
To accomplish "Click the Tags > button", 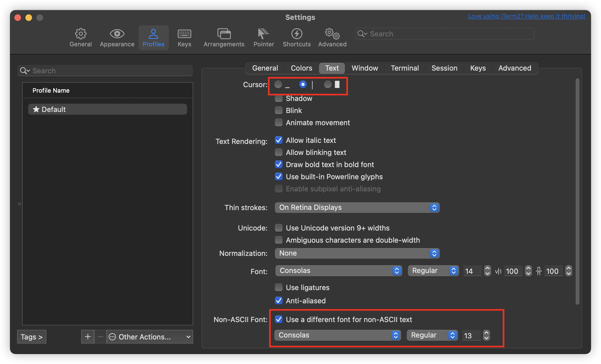I will [31, 337].
